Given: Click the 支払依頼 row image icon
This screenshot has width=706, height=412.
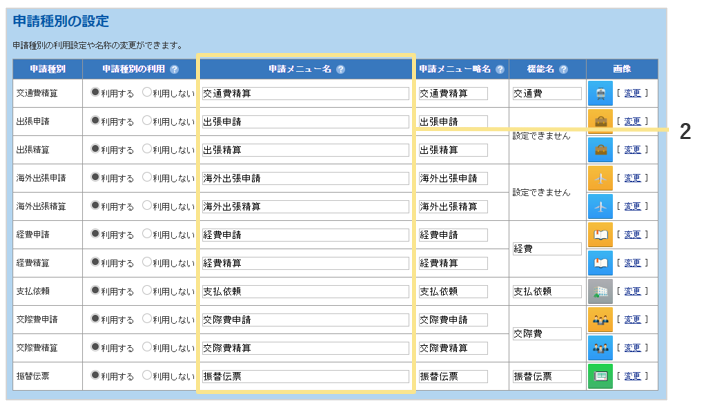Looking at the screenshot, I should pos(599,291).
